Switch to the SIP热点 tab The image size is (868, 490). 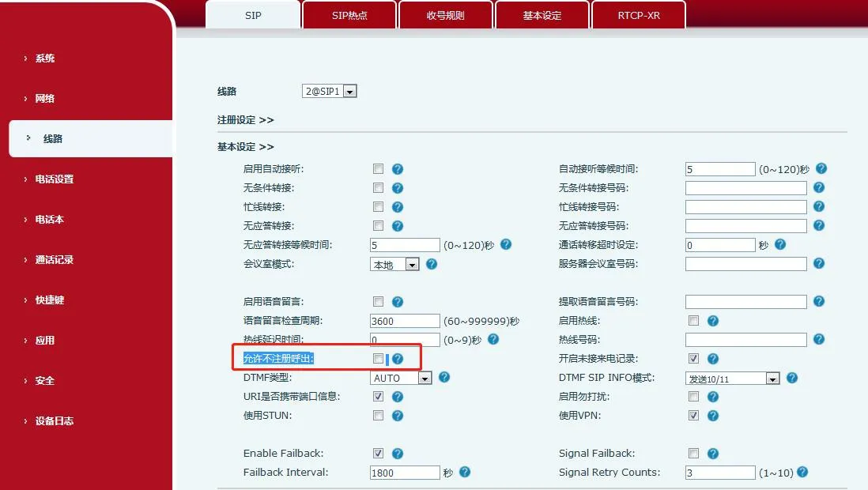point(349,13)
